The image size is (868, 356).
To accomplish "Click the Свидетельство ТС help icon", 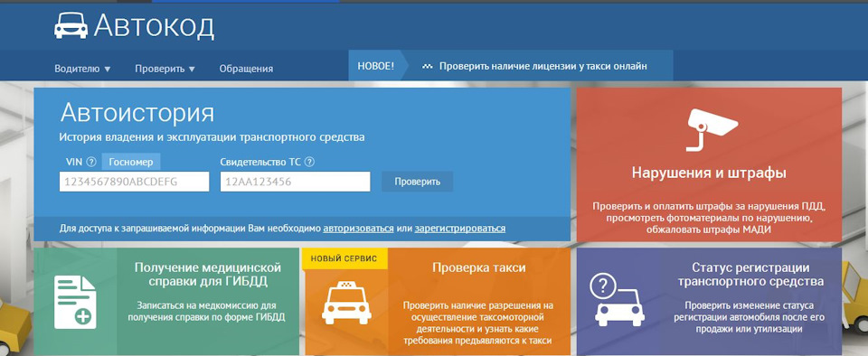I will [310, 163].
